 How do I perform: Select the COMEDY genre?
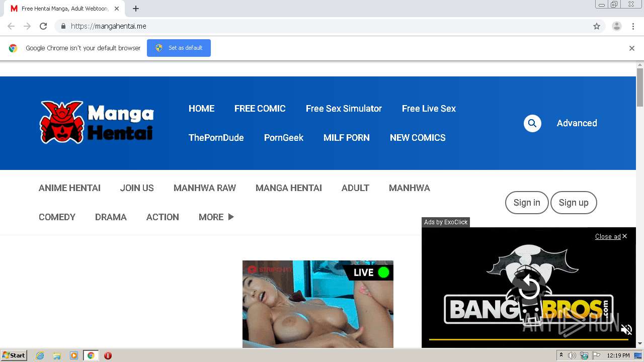[x=57, y=217]
